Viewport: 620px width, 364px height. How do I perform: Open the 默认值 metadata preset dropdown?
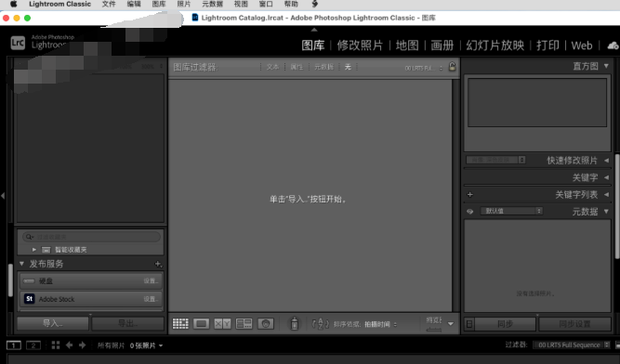pyautogui.click(x=511, y=211)
